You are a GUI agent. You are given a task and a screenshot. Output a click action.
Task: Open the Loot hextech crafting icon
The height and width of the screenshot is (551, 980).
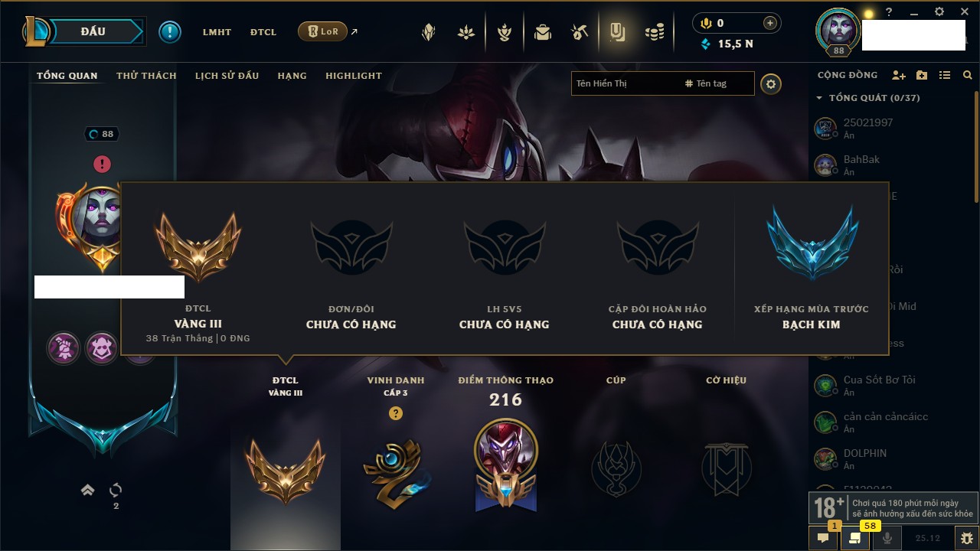coord(579,32)
